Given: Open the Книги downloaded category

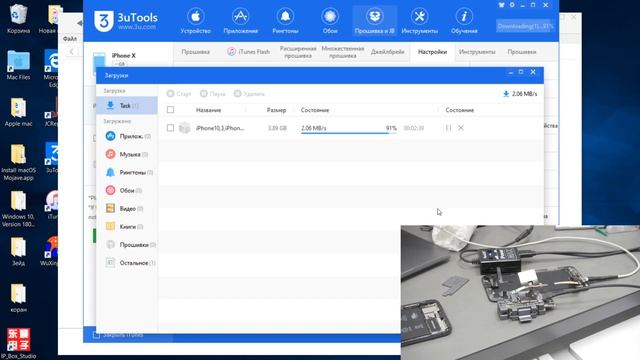Looking at the screenshot, I should click(x=124, y=227).
